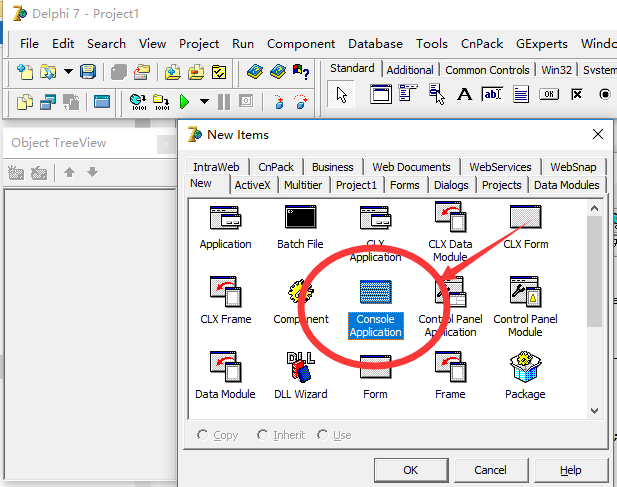Select the CLX Form item
The image size is (617, 487).
[x=526, y=228]
